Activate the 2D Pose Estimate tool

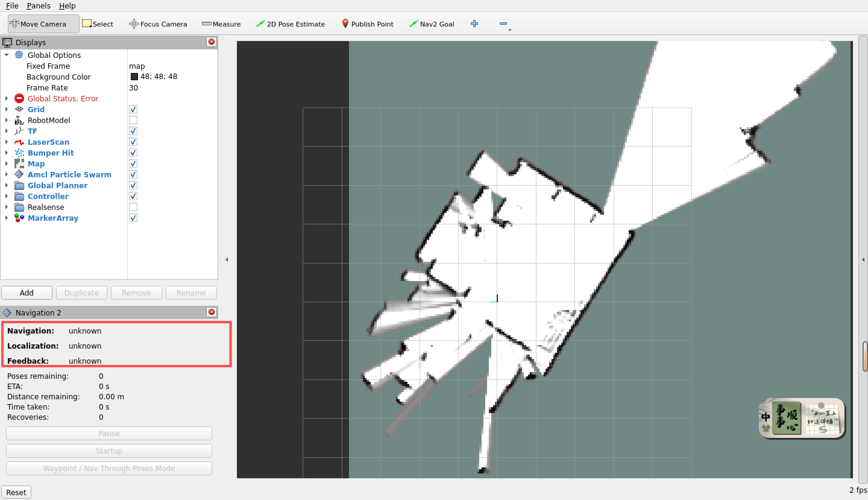coord(291,24)
